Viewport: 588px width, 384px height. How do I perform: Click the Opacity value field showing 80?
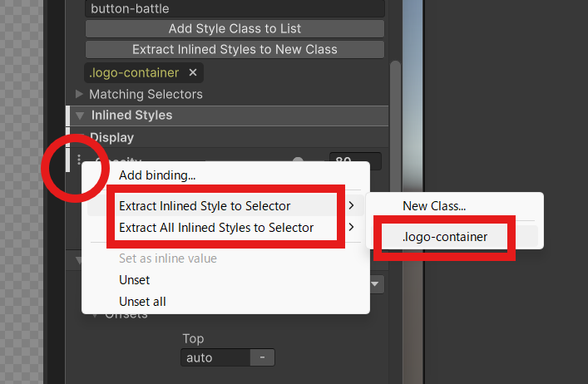[355, 161]
